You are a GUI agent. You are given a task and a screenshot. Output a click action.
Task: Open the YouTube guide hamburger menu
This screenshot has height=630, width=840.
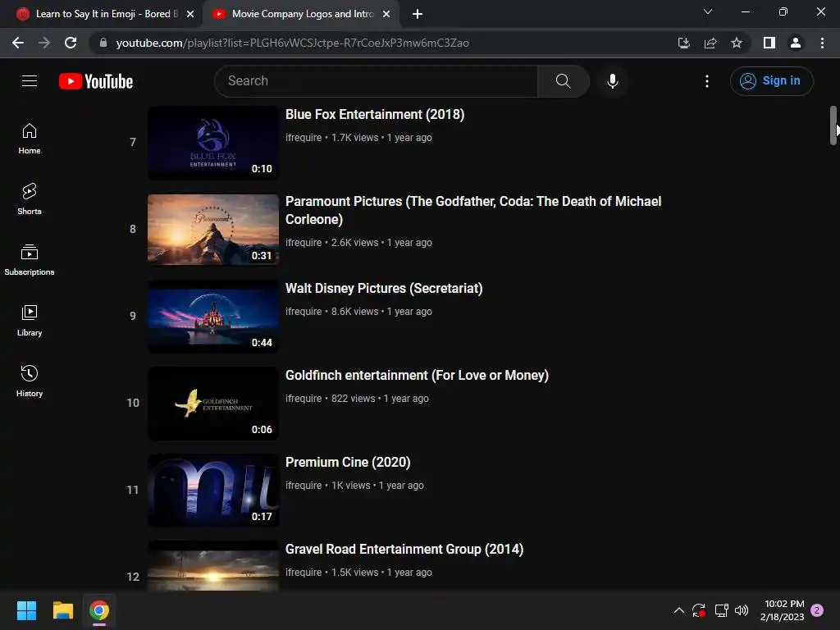pyautogui.click(x=30, y=81)
